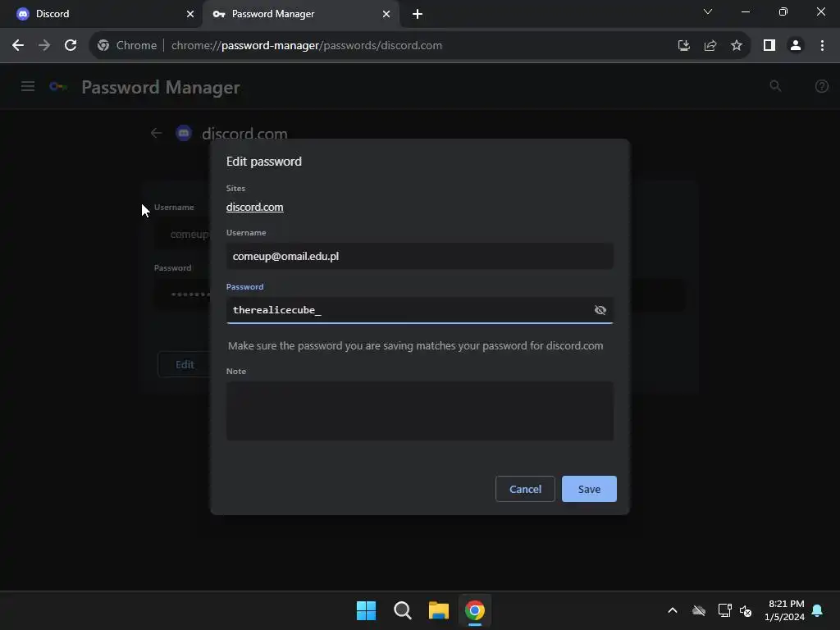Click the "Edit password" dialog title

(263, 162)
